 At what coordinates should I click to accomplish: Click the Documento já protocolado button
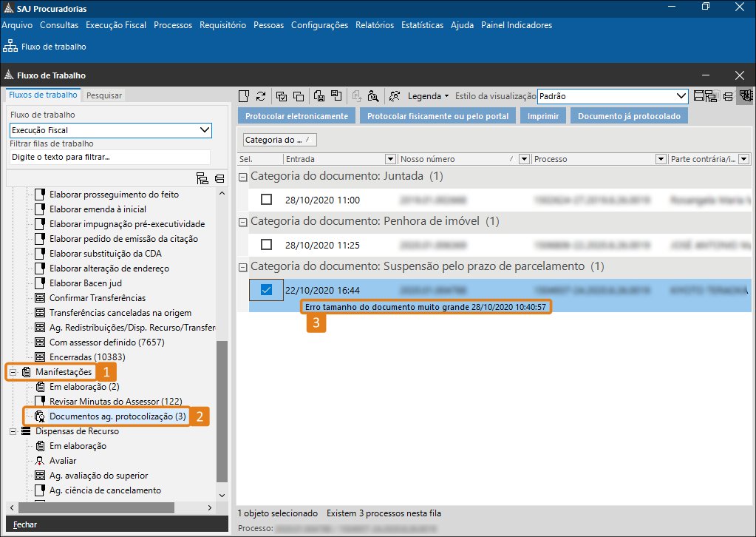pos(629,116)
